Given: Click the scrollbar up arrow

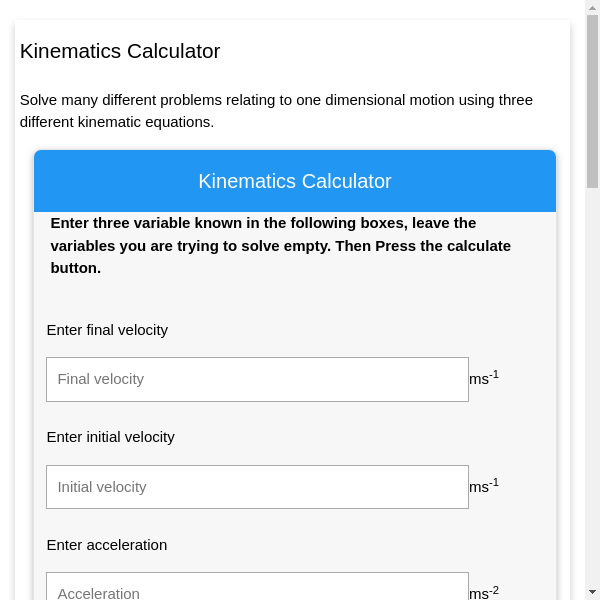Looking at the screenshot, I should click(592, 7).
